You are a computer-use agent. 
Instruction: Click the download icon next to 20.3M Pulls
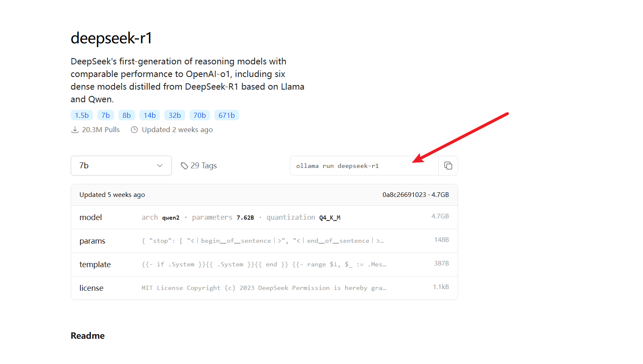75,130
